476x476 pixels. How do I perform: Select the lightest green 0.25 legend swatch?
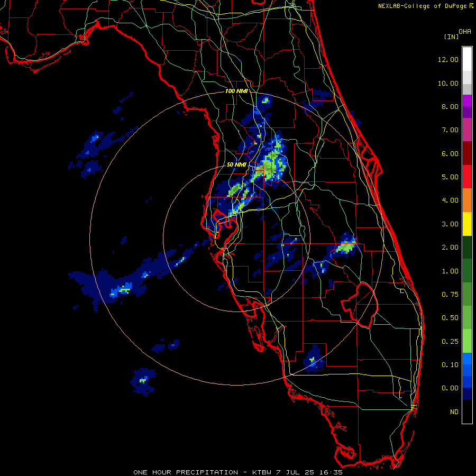pyautogui.click(x=467, y=341)
